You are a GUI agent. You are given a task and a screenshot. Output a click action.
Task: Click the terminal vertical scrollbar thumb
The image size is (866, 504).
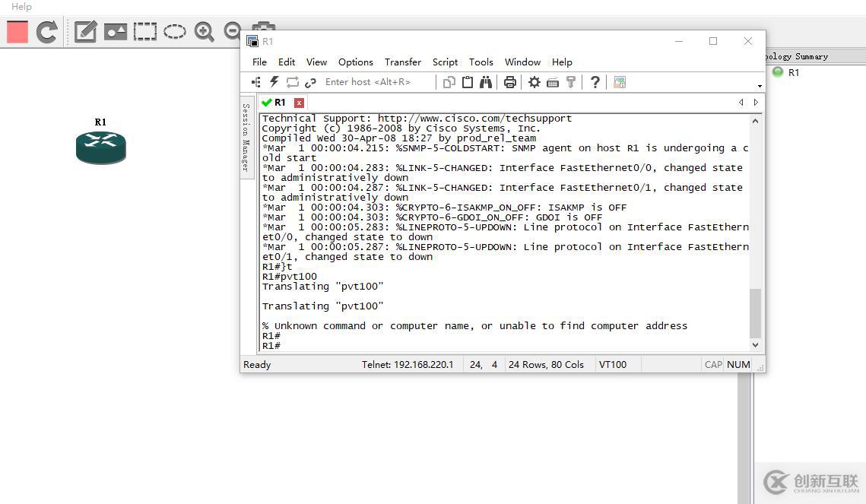click(x=755, y=313)
